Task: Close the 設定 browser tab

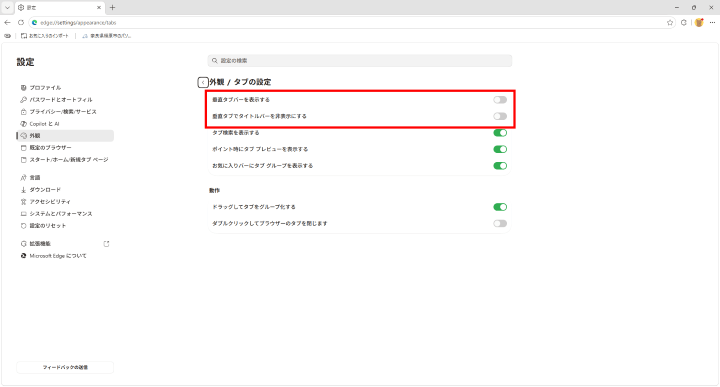Action: [99, 7]
